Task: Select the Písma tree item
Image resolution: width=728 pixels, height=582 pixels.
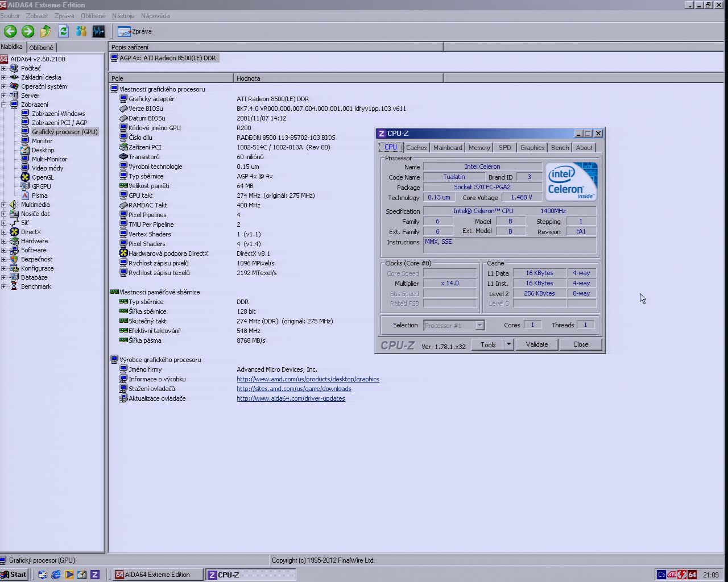Action: point(40,196)
